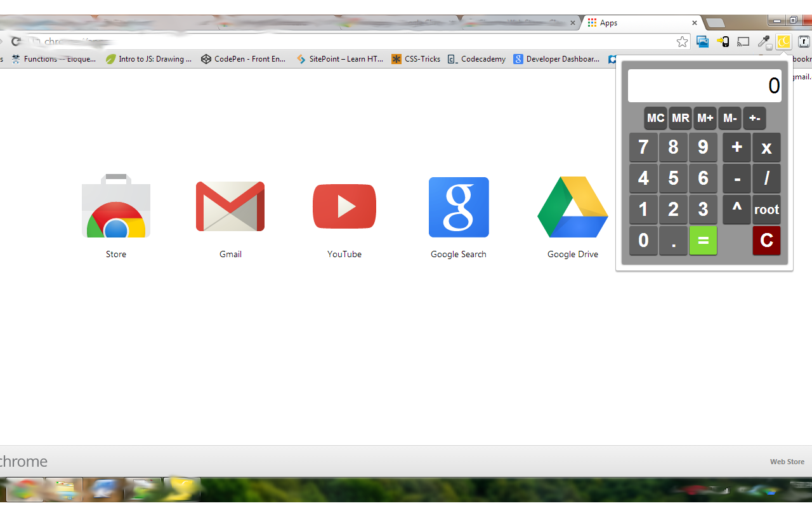The width and height of the screenshot is (812, 508).
Task: Open the Intro to JS: Drawing bookmark
Action: [x=149, y=59]
